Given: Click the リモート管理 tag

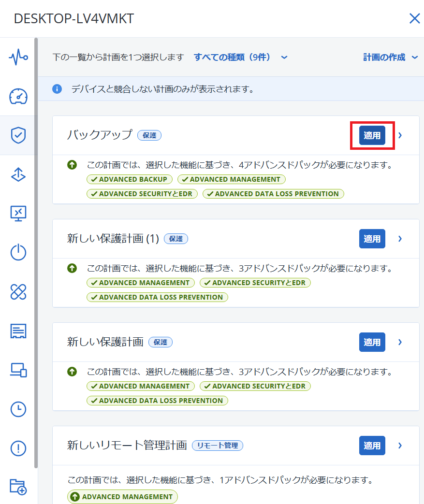Looking at the screenshot, I should 218,446.
